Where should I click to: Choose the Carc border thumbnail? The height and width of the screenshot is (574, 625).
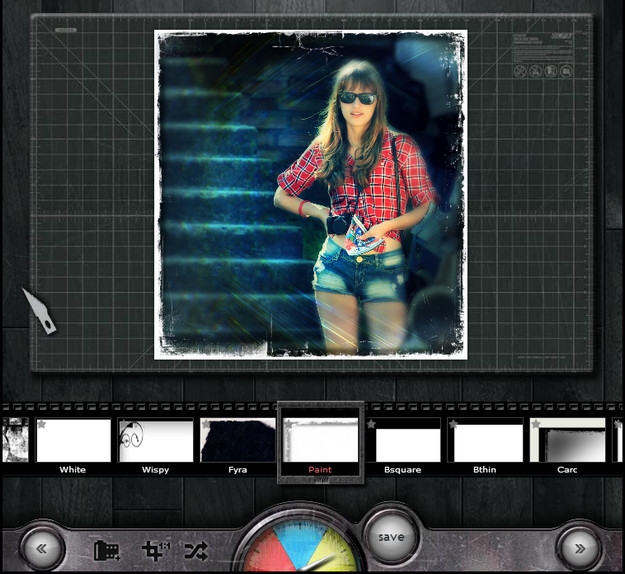click(568, 440)
